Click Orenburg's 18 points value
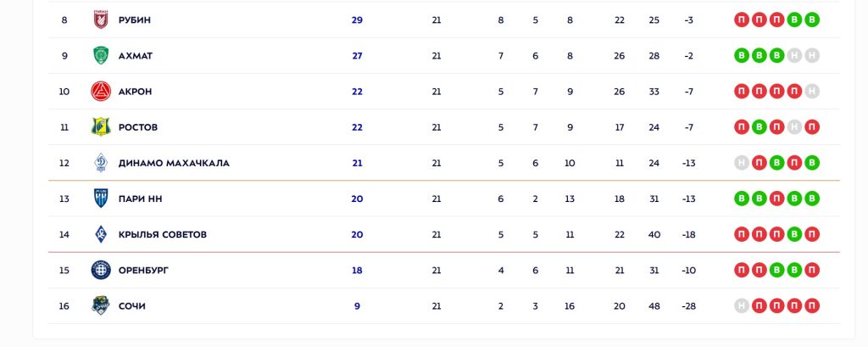This screenshot has width=868, height=347. click(x=357, y=271)
